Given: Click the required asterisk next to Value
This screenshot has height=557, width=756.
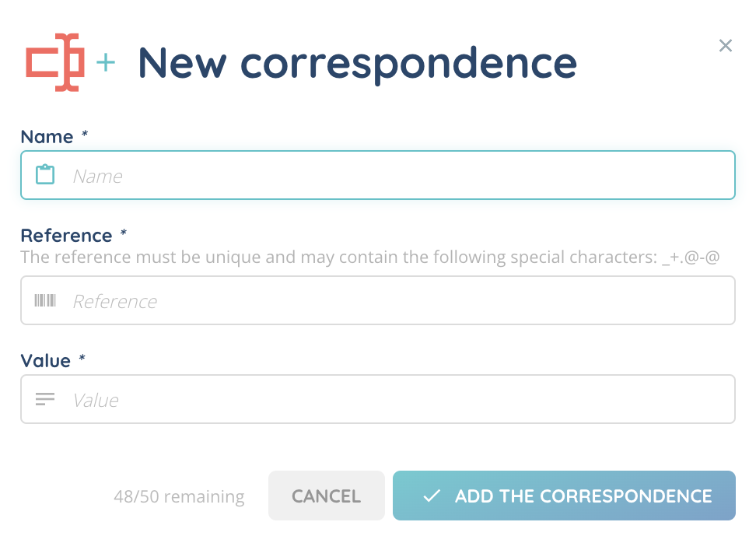Looking at the screenshot, I should [82, 359].
